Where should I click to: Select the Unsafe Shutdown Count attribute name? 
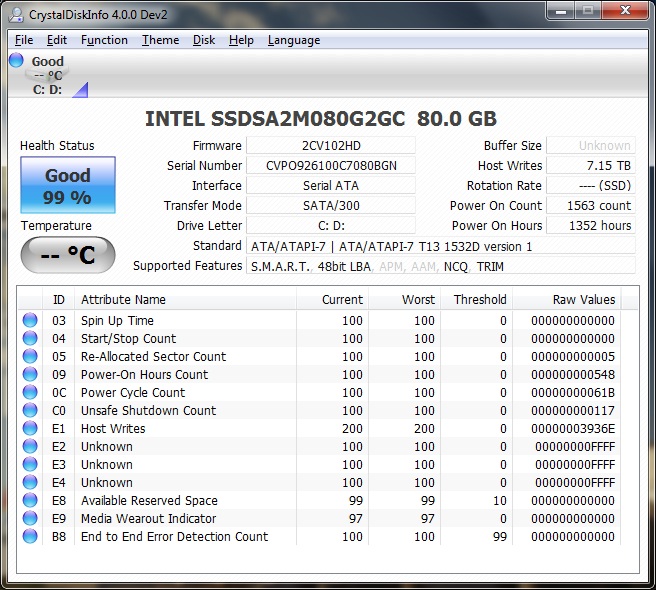click(149, 410)
